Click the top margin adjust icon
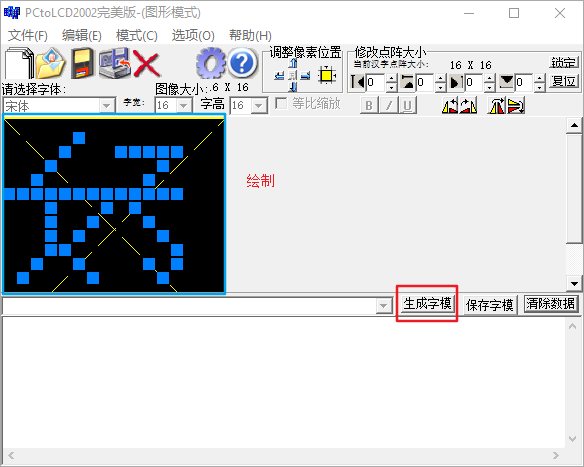 coord(407,82)
